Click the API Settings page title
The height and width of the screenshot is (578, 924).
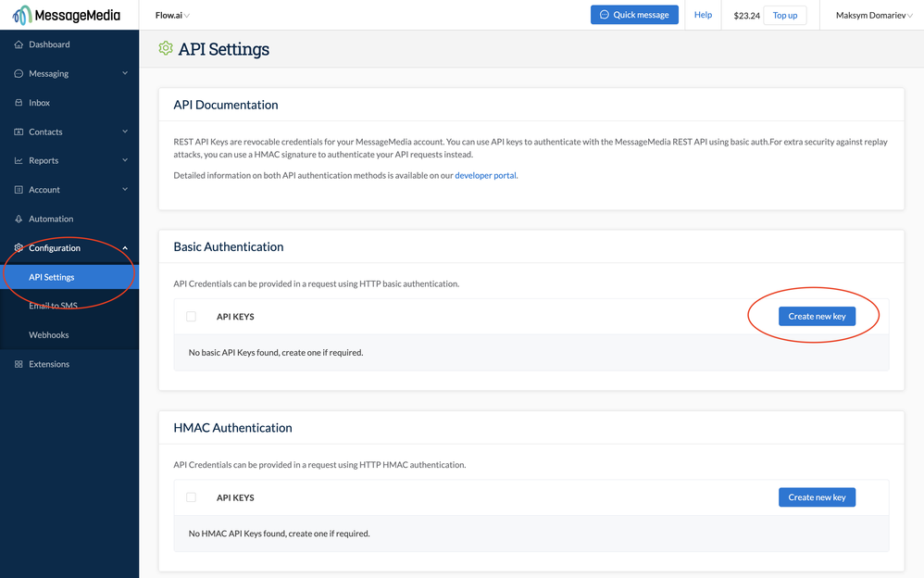click(x=223, y=49)
